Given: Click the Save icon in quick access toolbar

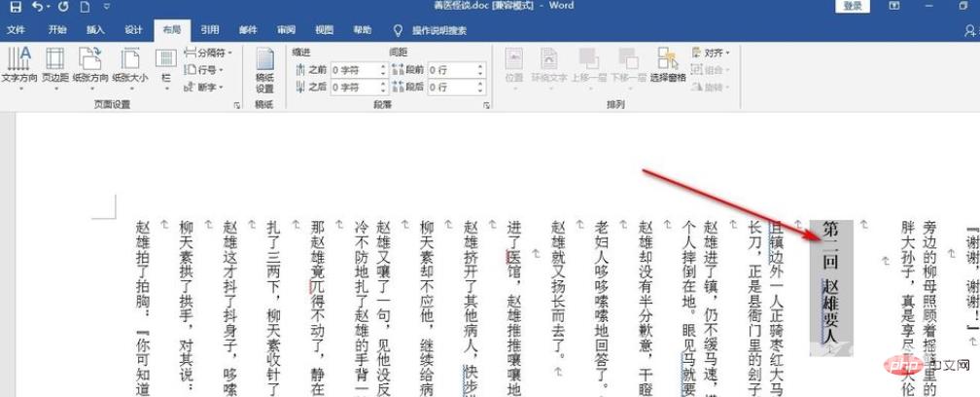Looking at the screenshot, I should (x=15, y=7).
